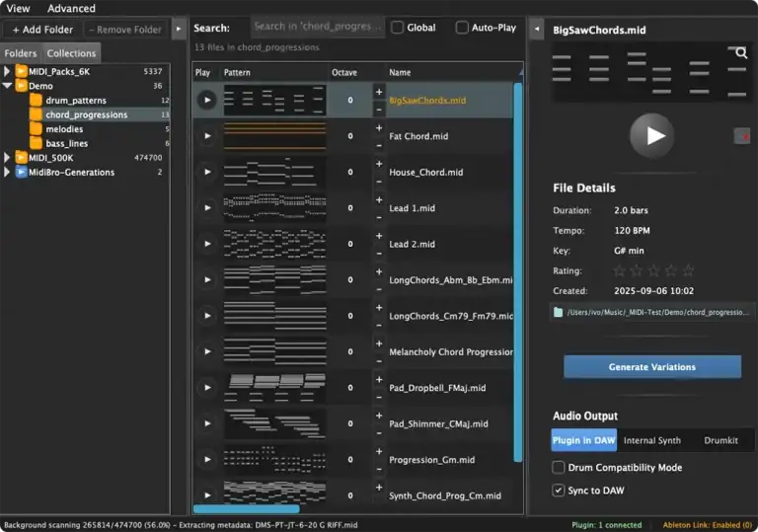The width and height of the screenshot is (758, 532).
Task: Select the bass_lines folder
Action: (x=67, y=144)
